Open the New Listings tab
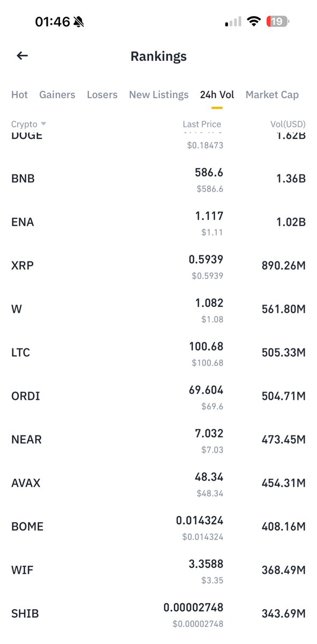 point(159,94)
